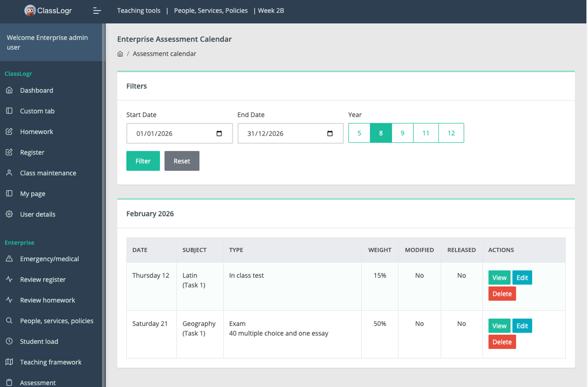
Task: Open calendar picker for End Date
Action: click(x=330, y=134)
